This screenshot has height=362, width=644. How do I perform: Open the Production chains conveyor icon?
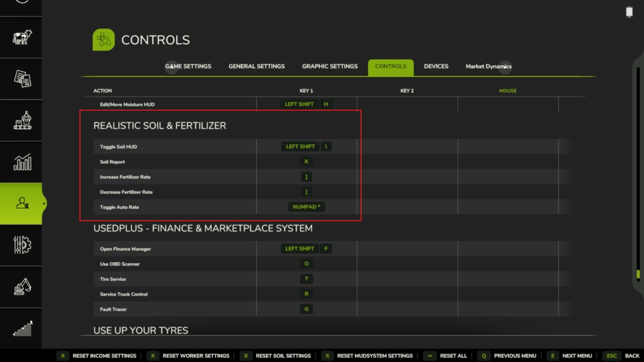click(21, 120)
